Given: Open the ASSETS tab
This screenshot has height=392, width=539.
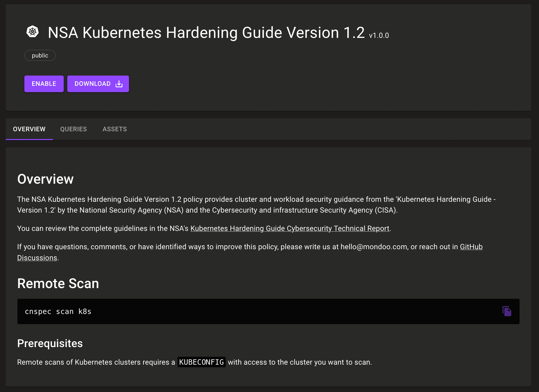Looking at the screenshot, I should (115, 129).
